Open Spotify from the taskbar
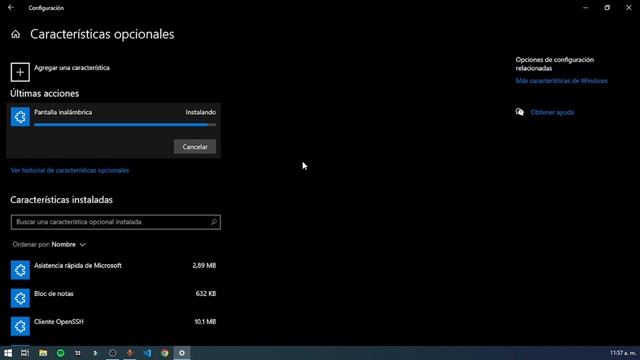 (x=60, y=353)
